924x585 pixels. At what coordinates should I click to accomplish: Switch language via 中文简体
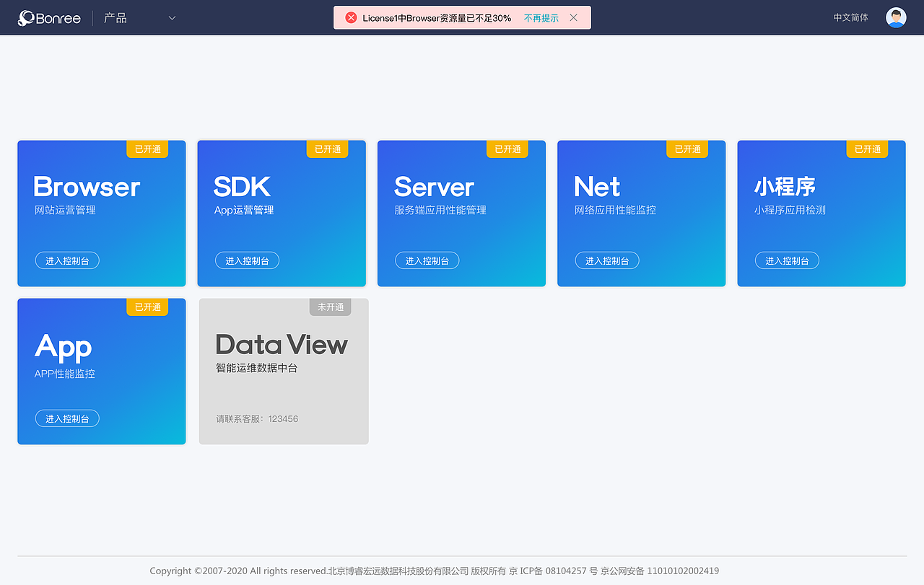[851, 17]
